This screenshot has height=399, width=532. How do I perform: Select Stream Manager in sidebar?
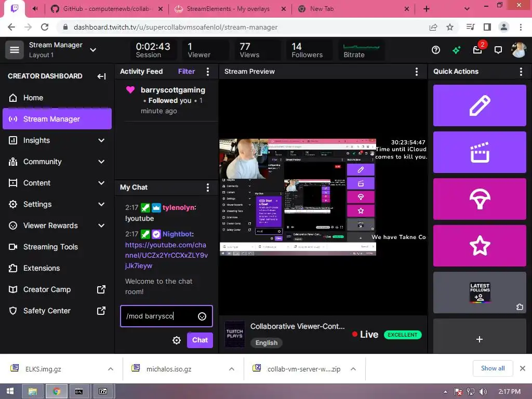point(57,119)
